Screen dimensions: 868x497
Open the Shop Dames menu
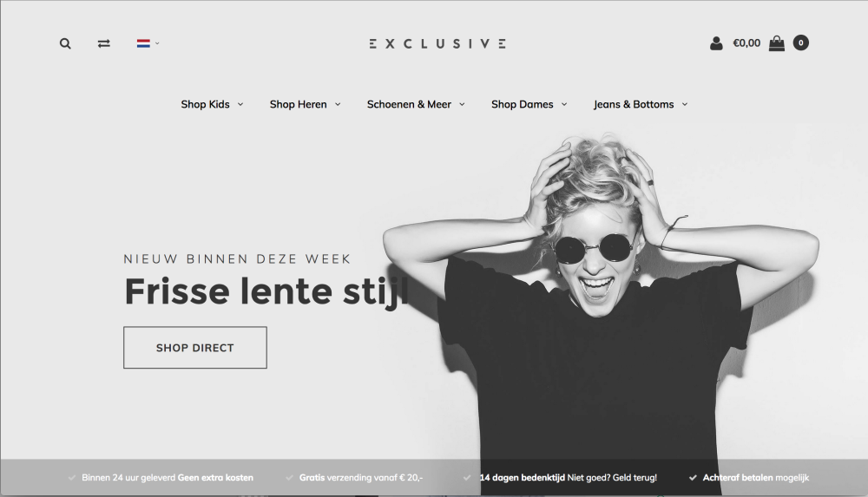[522, 104]
